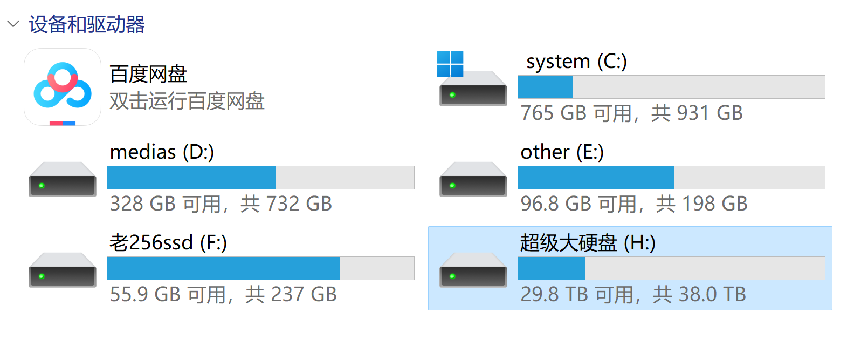Click the 超级大硬盘 (H:) drive icon
The image size is (868, 352).
(x=473, y=269)
